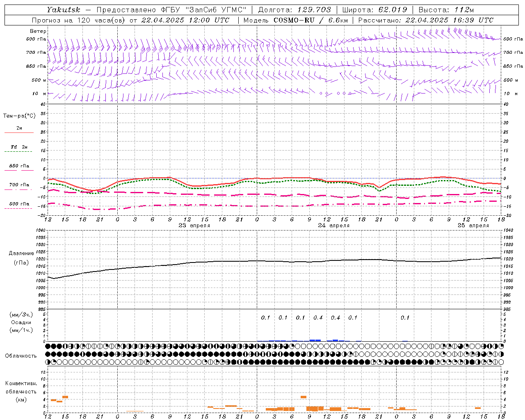
Task: Click the '(мм/1ч.)' precipitation unit label
Action: click(x=21, y=330)
